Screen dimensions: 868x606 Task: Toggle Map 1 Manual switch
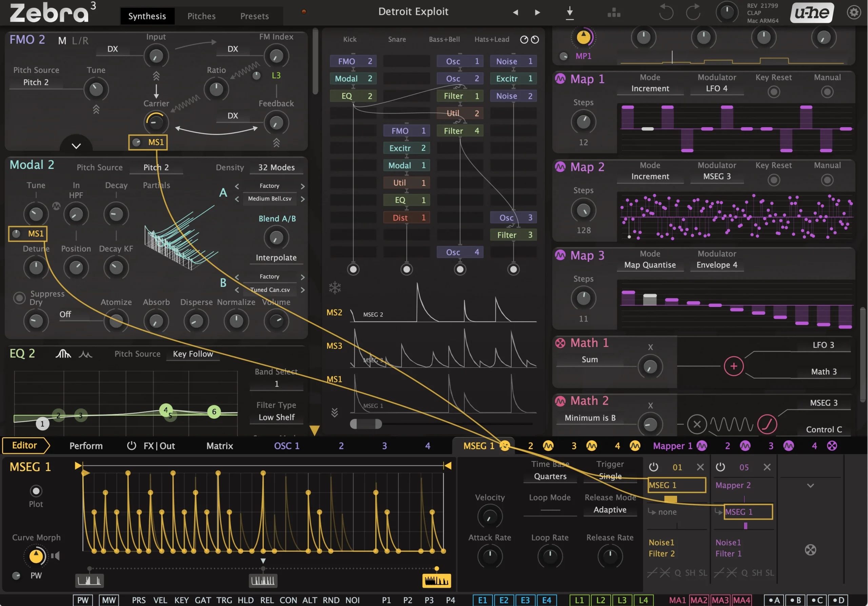(x=827, y=92)
